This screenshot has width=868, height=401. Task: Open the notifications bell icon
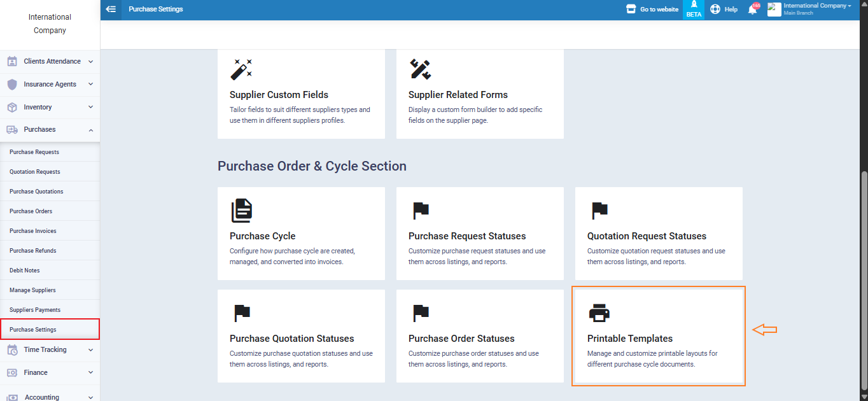point(752,10)
